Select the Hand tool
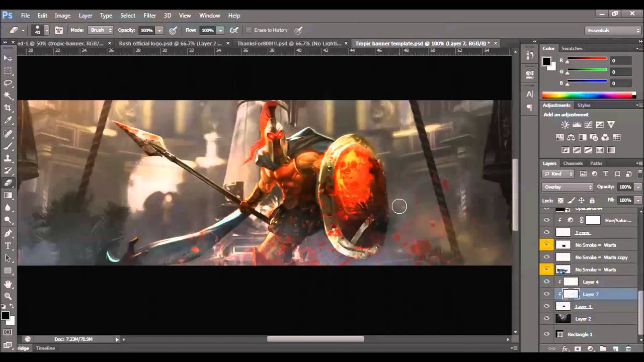 (8, 284)
